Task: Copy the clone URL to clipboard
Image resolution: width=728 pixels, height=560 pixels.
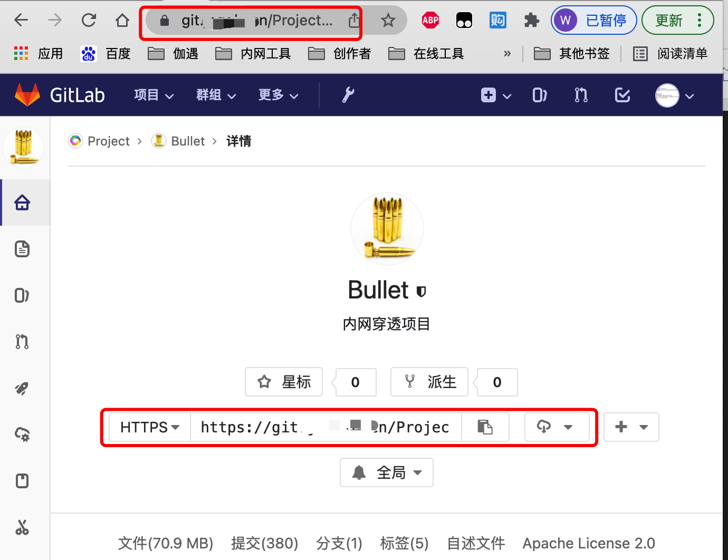Action: [485, 427]
